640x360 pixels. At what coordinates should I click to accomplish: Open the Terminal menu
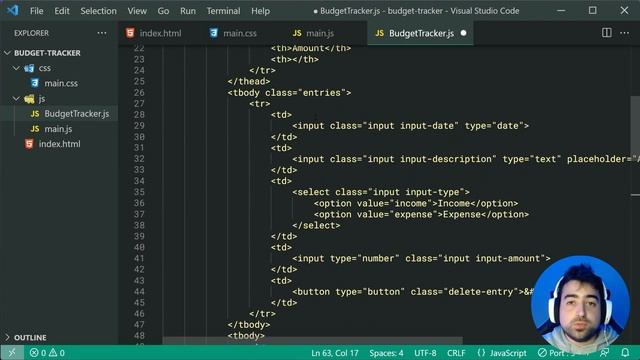223,11
